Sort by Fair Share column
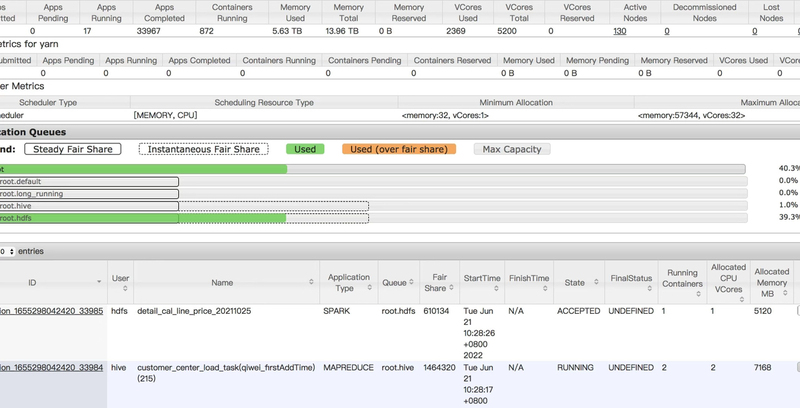Viewport: 800px width, 408px height. coord(437,283)
